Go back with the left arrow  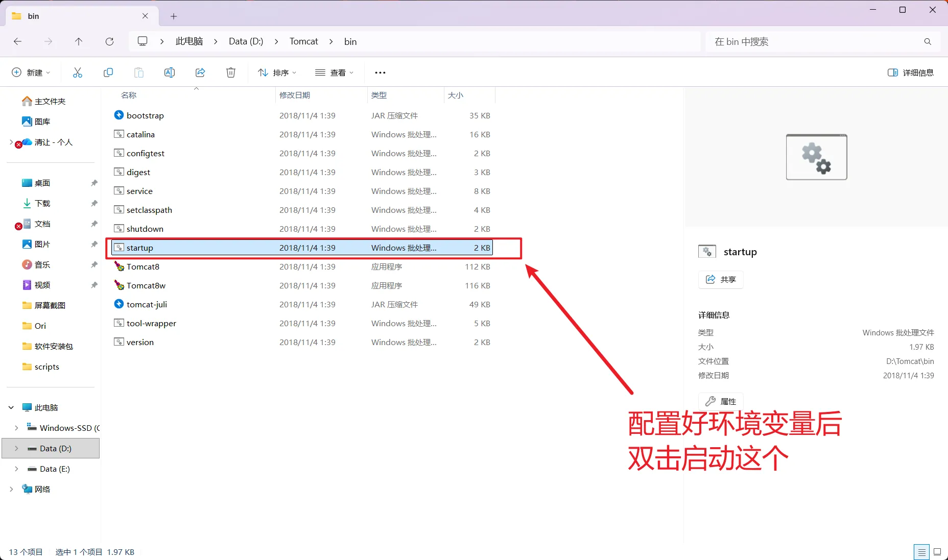(x=17, y=41)
